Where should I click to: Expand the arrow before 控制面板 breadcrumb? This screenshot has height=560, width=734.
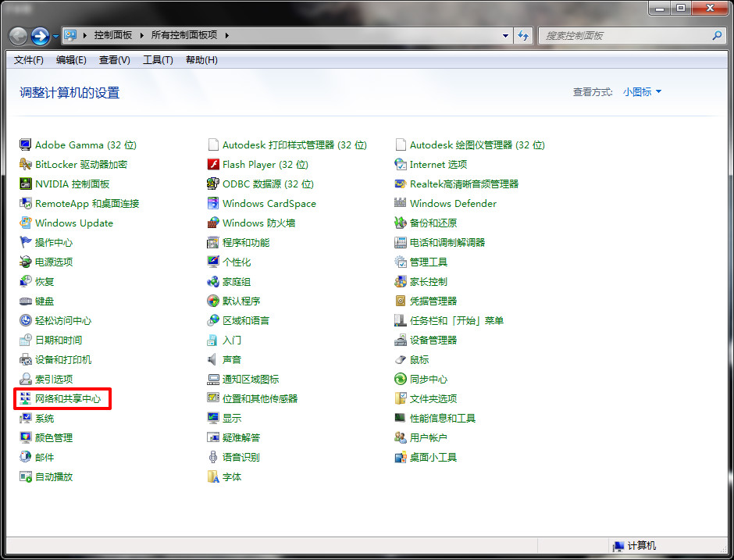click(x=84, y=35)
